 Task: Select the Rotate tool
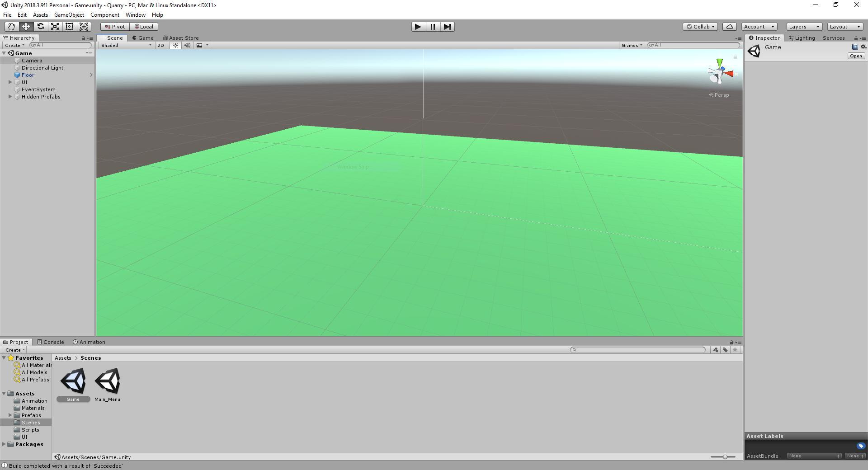[x=40, y=27]
